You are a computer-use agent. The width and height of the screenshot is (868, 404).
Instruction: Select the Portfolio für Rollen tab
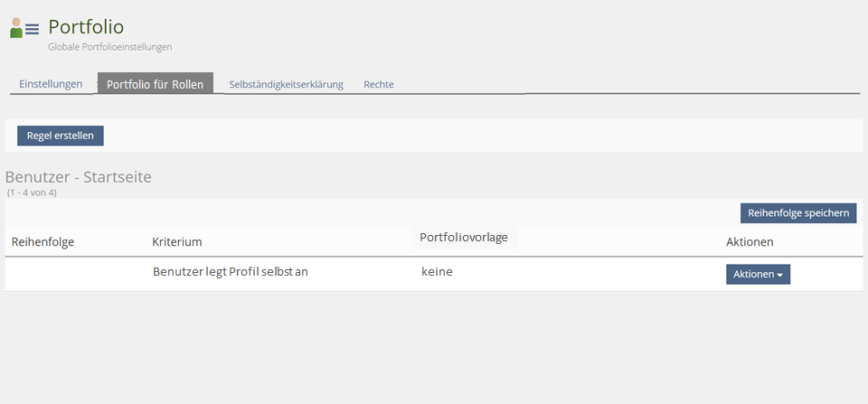(155, 84)
